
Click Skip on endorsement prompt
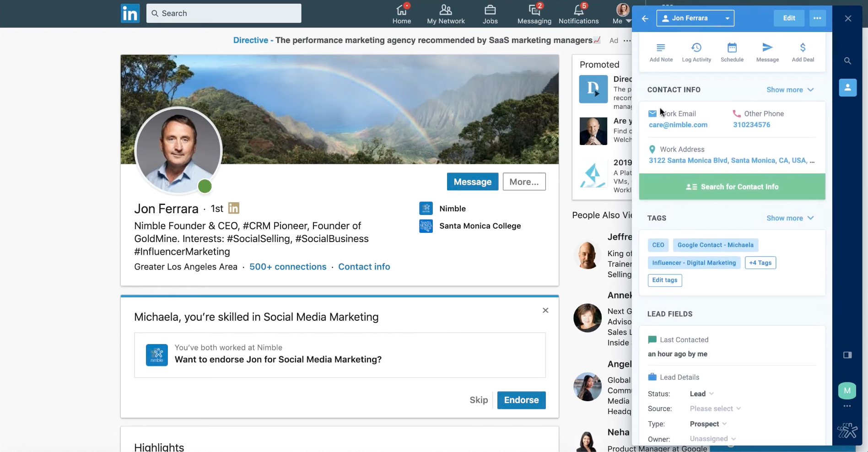pyautogui.click(x=479, y=400)
